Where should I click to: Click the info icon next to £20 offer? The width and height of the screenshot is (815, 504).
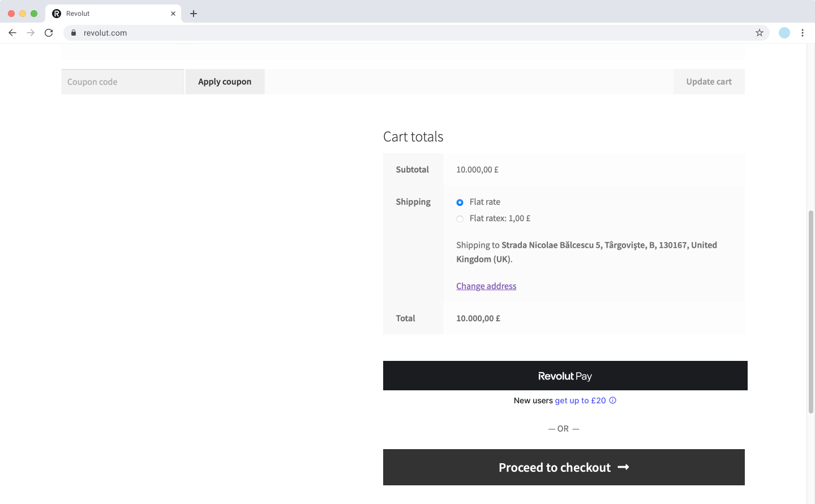[x=613, y=400]
